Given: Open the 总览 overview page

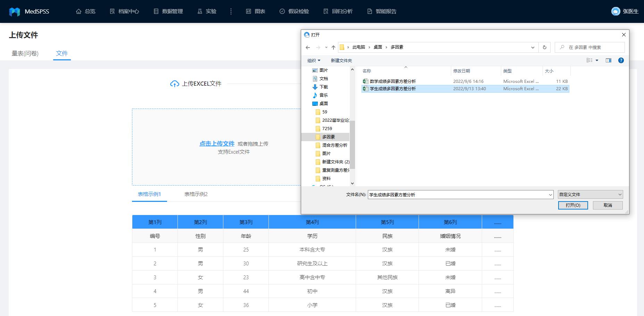Looking at the screenshot, I should [x=86, y=11].
